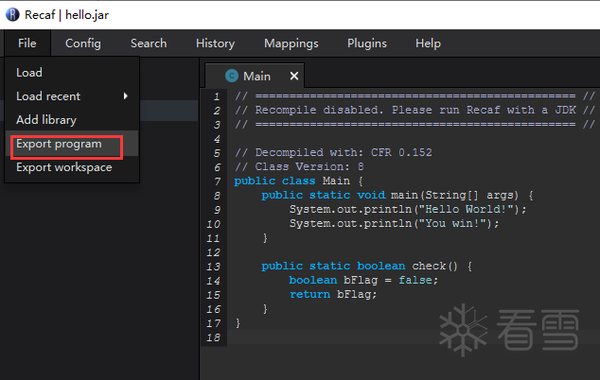Open the History menu
Viewport: 600px width, 380px height.
coord(215,43)
